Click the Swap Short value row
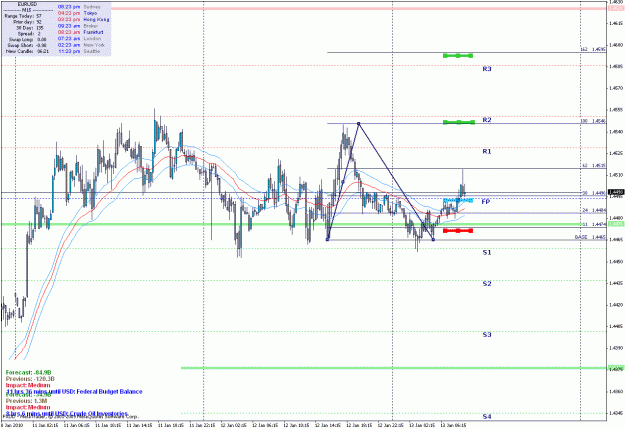The image size is (625, 429). click(27, 45)
